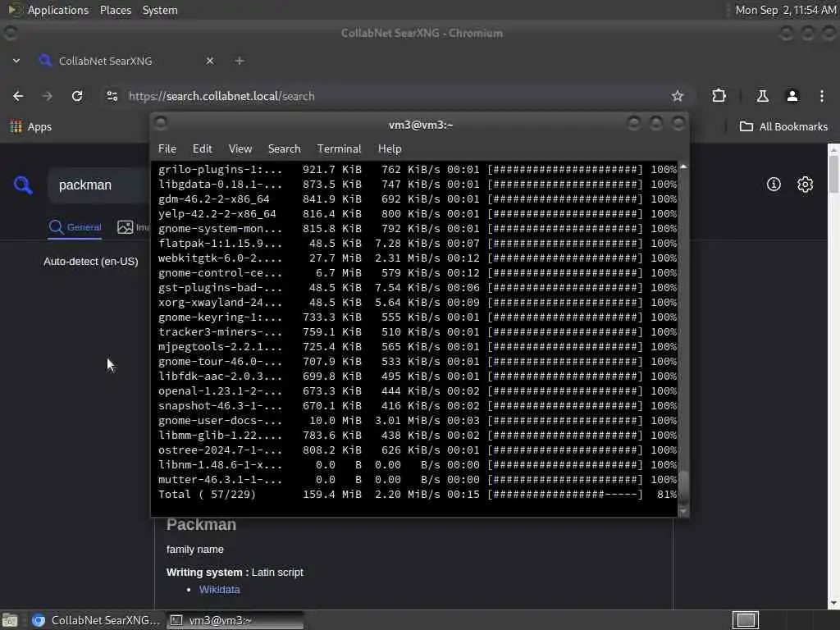Open the System panel menu
This screenshot has width=840, height=630.
(x=160, y=10)
